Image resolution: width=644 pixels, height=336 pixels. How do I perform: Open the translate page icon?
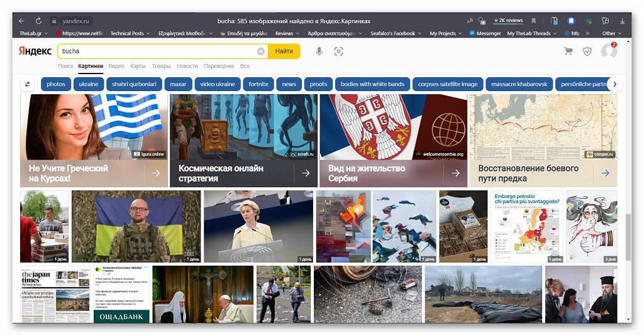470,21
